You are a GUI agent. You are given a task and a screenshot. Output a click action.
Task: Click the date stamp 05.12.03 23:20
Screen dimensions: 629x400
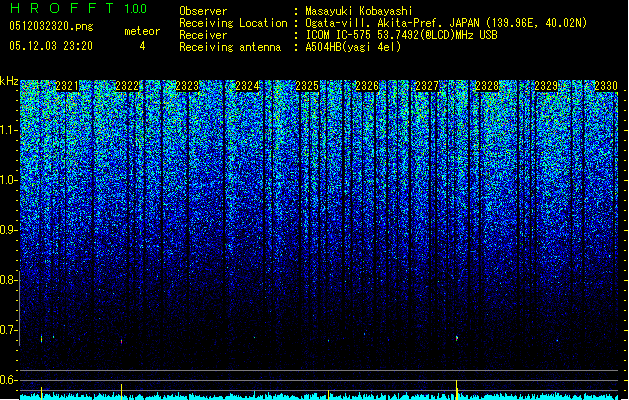[51, 46]
